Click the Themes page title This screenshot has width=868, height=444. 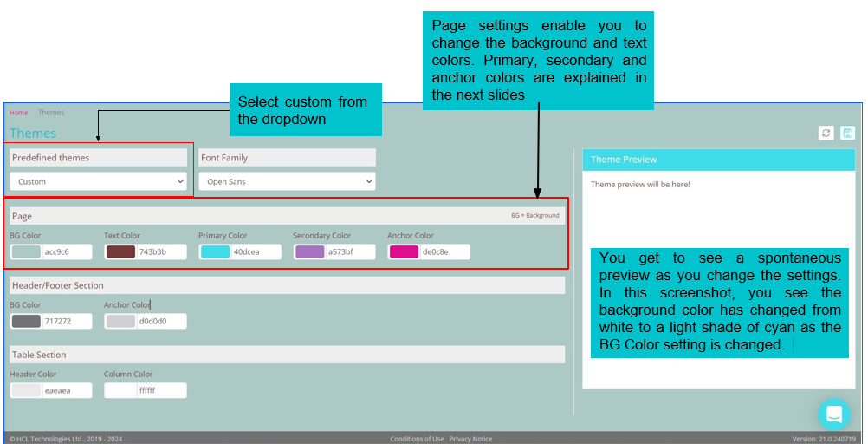33,134
